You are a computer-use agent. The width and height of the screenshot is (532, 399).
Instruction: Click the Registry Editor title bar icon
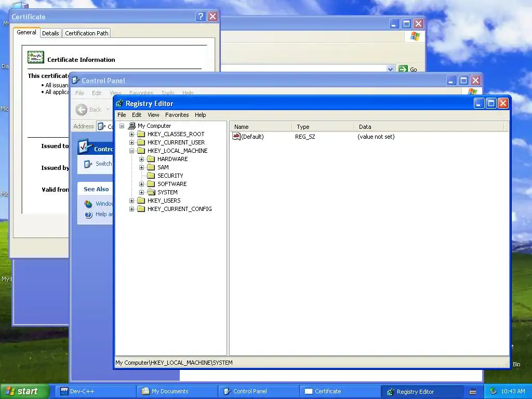119,103
